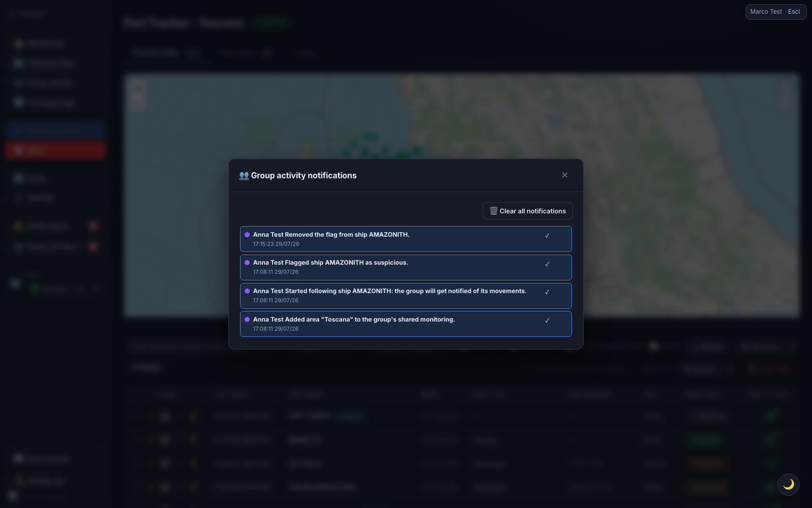
Task: Open notification about following ship AMAZONITH movements
Action: [406, 296]
